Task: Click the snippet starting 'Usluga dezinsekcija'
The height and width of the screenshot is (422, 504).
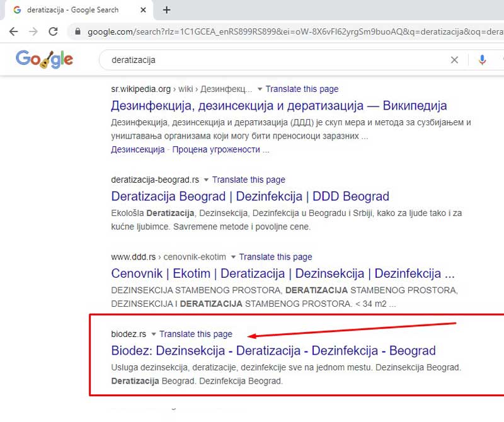Action: pyautogui.click(x=286, y=374)
